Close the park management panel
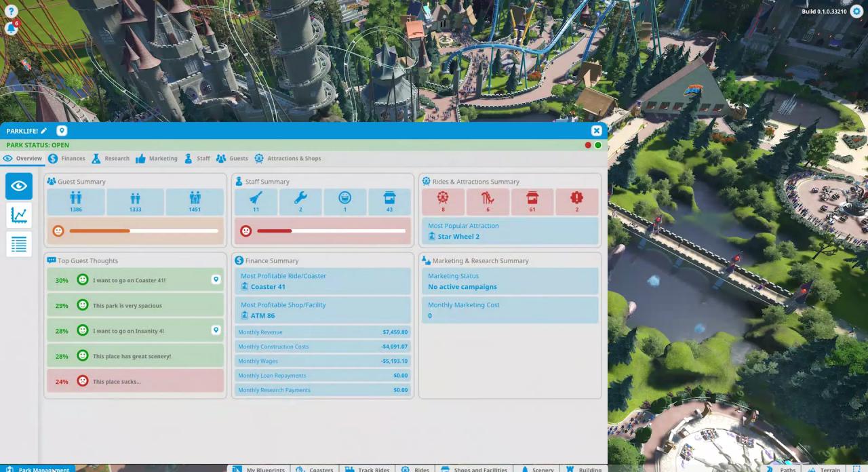Viewport: 868px width, 472px height. tap(596, 131)
